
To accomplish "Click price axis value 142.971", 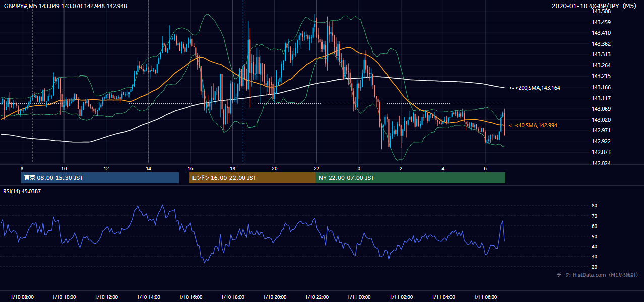I will 601,130.
